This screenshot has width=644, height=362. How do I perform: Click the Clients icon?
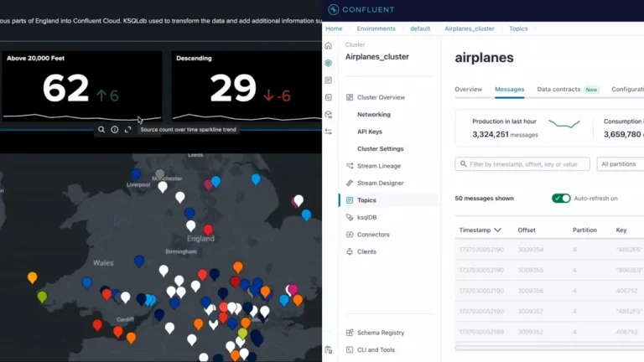pyautogui.click(x=350, y=251)
